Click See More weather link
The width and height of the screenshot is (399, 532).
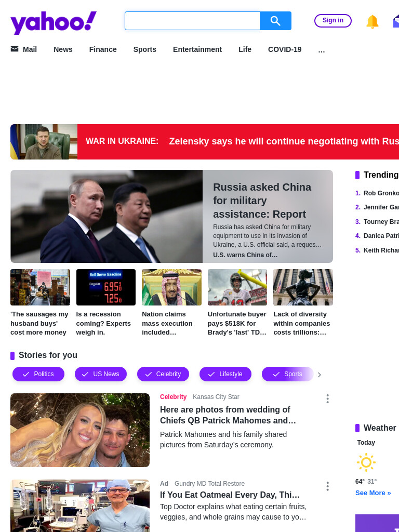pos(373,493)
